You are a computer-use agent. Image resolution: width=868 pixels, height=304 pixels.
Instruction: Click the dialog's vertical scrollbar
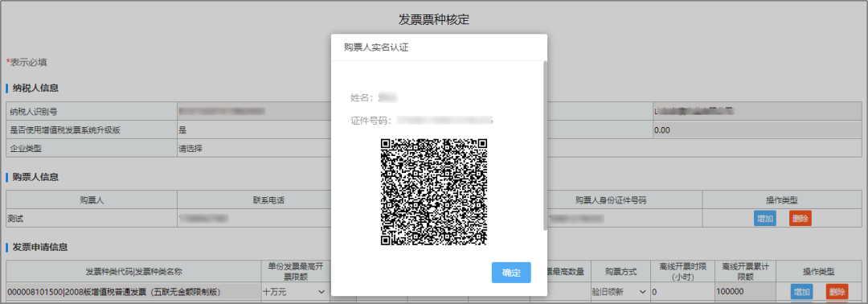(x=545, y=146)
